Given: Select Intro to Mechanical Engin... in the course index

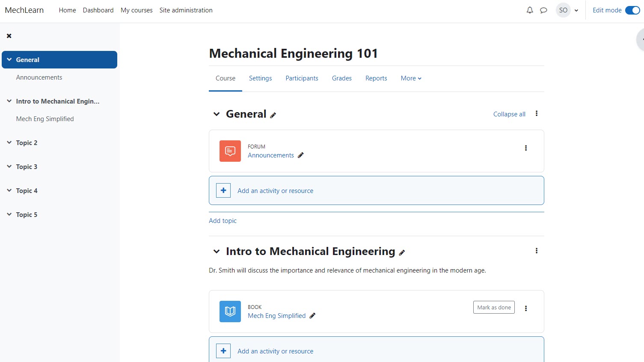Looking at the screenshot, I should 58,101.
